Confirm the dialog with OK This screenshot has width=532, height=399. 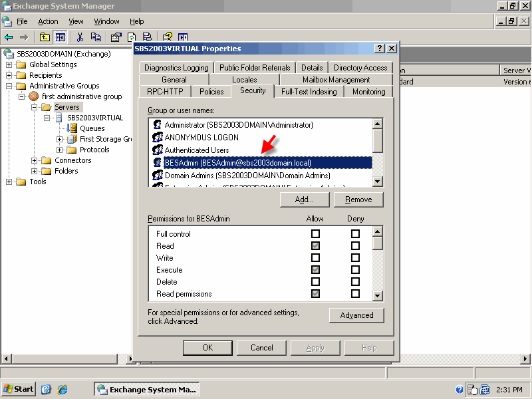(207, 348)
